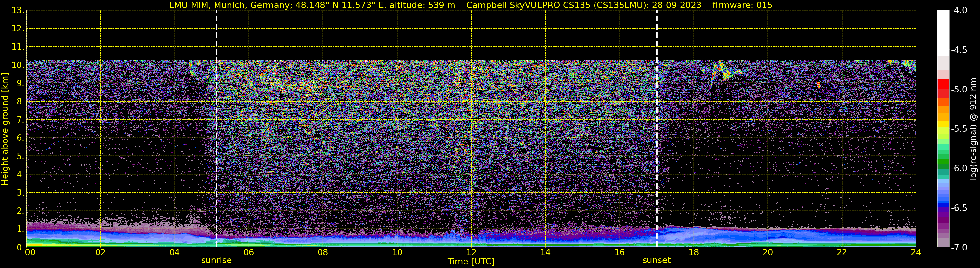
Task: Click the height-axis tick label '8.'
Action: tap(20, 102)
